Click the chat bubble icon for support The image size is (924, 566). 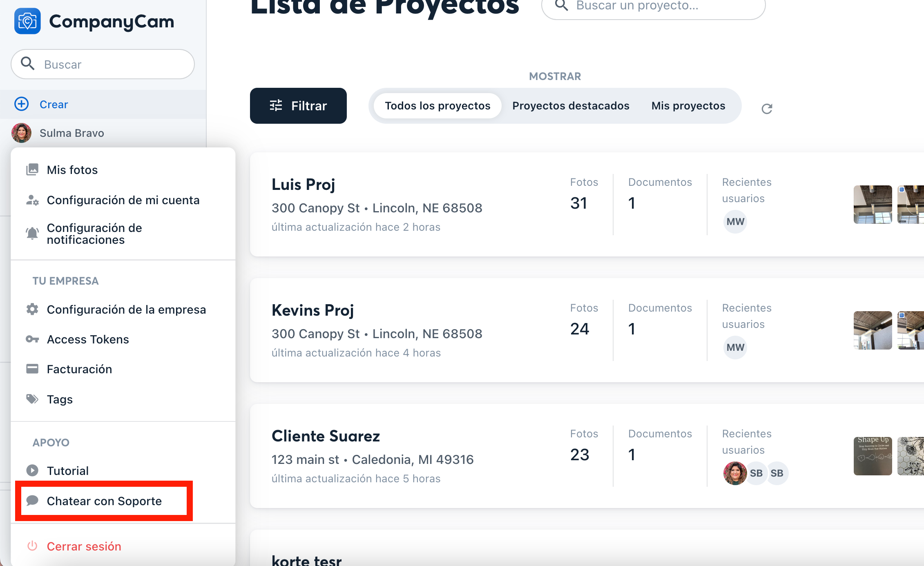tap(32, 500)
